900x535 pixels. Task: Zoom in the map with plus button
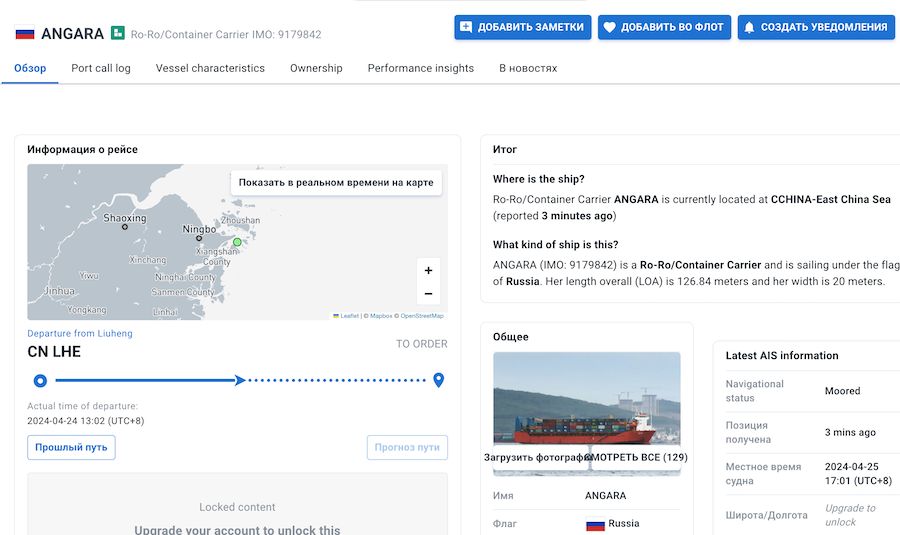click(428, 270)
